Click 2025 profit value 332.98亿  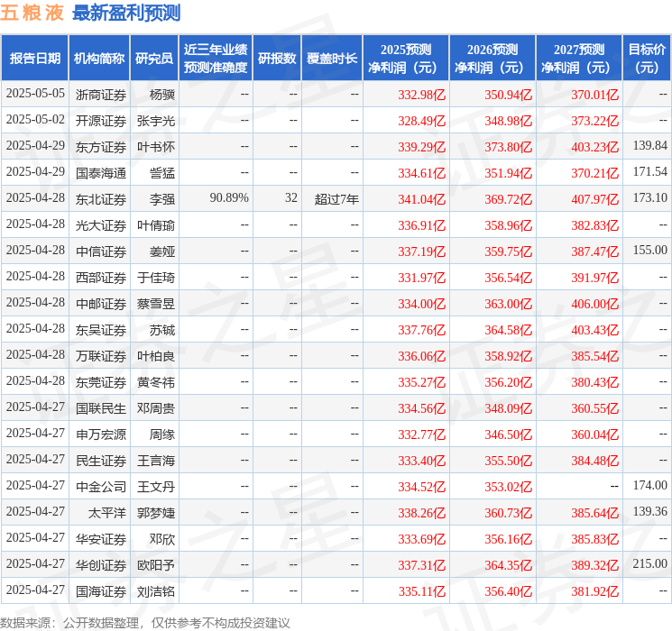pos(422,95)
